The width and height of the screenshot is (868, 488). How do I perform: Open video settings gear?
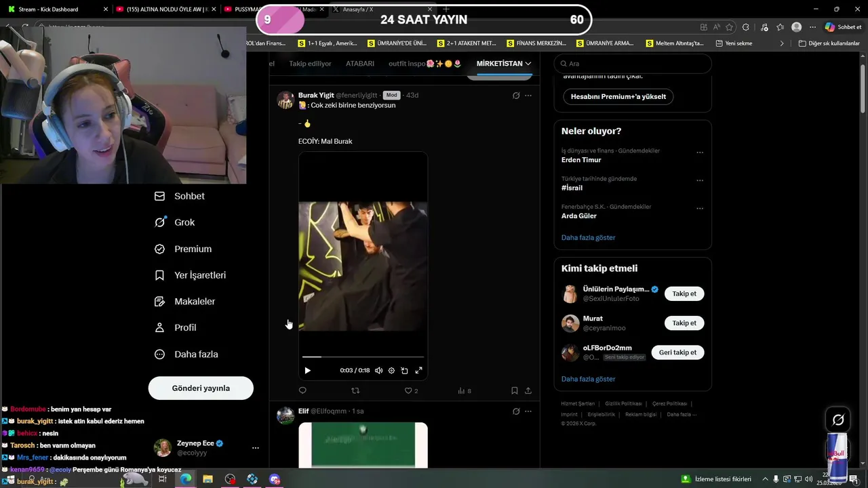point(391,371)
